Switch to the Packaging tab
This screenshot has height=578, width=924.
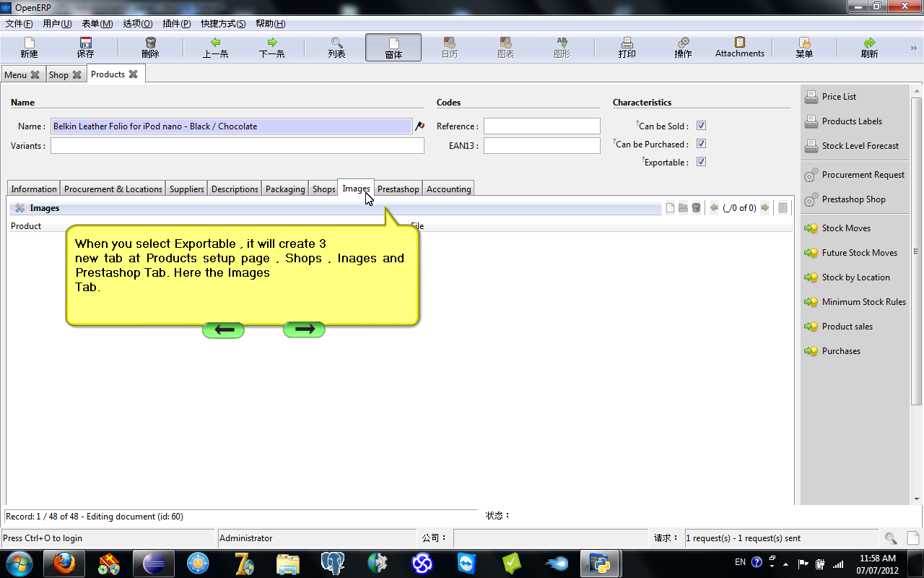point(285,189)
